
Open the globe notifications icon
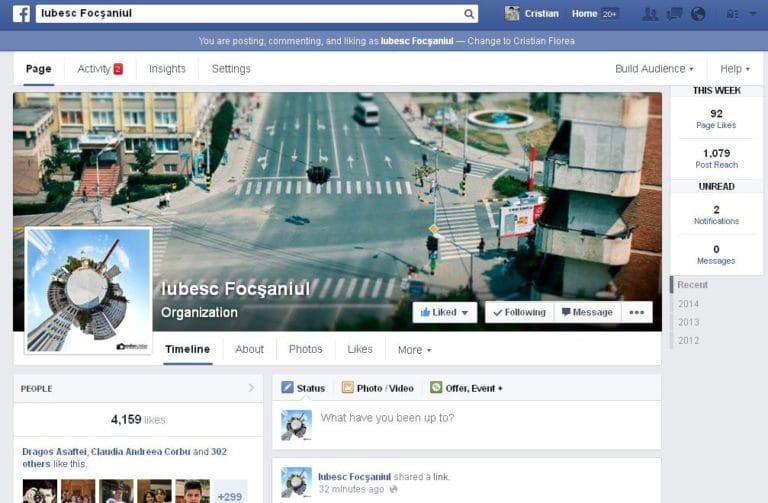[698, 14]
